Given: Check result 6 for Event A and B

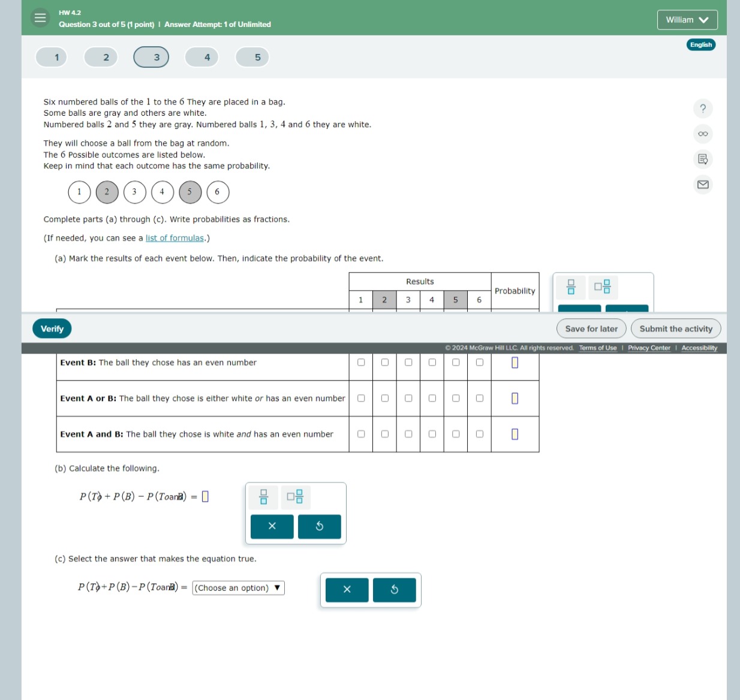Looking at the screenshot, I should 479,433.
